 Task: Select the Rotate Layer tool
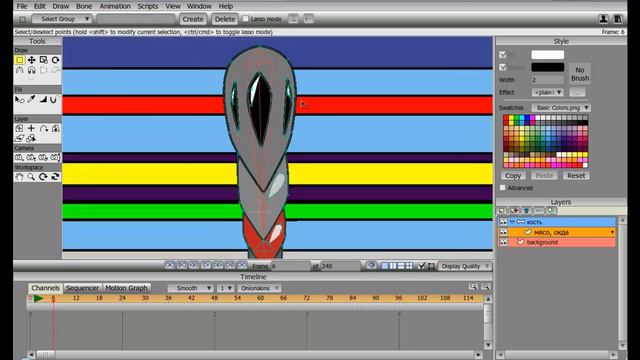[x=43, y=129]
